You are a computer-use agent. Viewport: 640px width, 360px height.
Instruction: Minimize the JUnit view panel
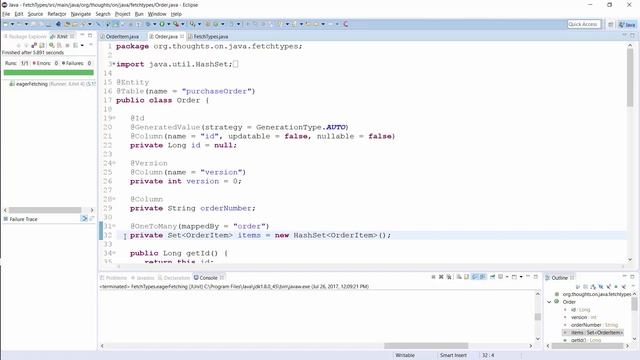(82, 35)
